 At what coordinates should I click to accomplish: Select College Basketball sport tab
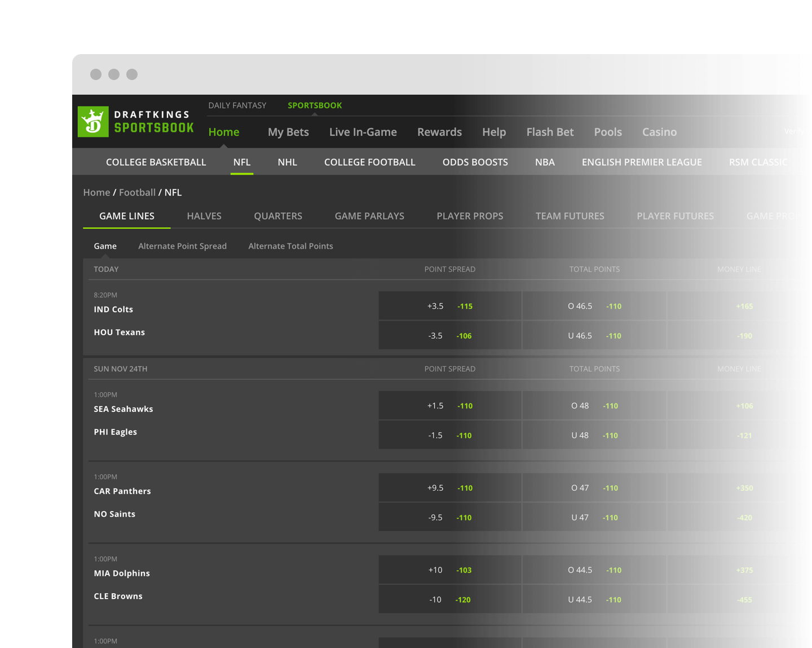pyautogui.click(x=156, y=162)
